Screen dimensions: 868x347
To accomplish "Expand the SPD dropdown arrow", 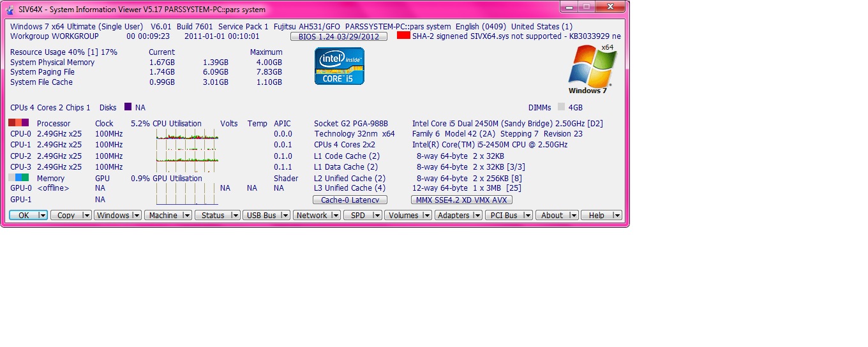I will (x=377, y=216).
